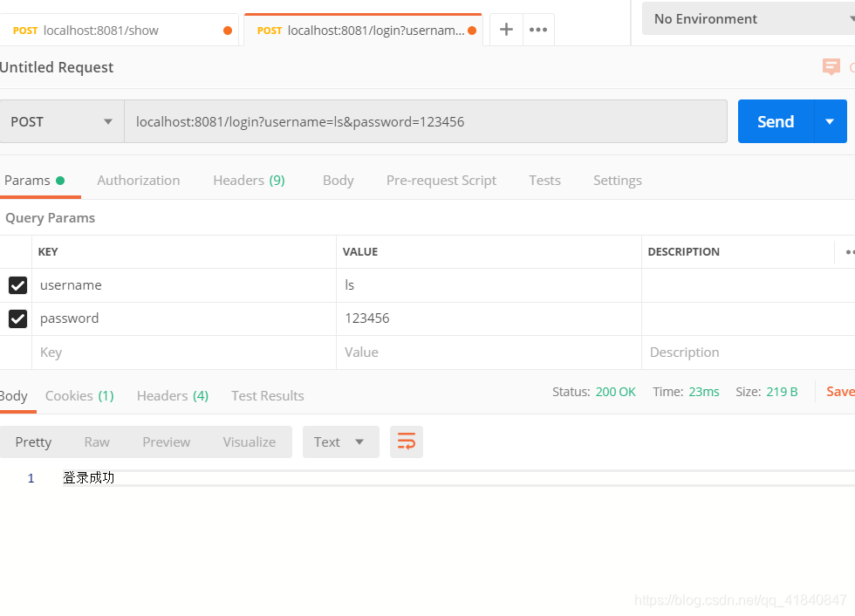Switch to the request Body tab
The width and height of the screenshot is (855, 616).
tap(339, 181)
